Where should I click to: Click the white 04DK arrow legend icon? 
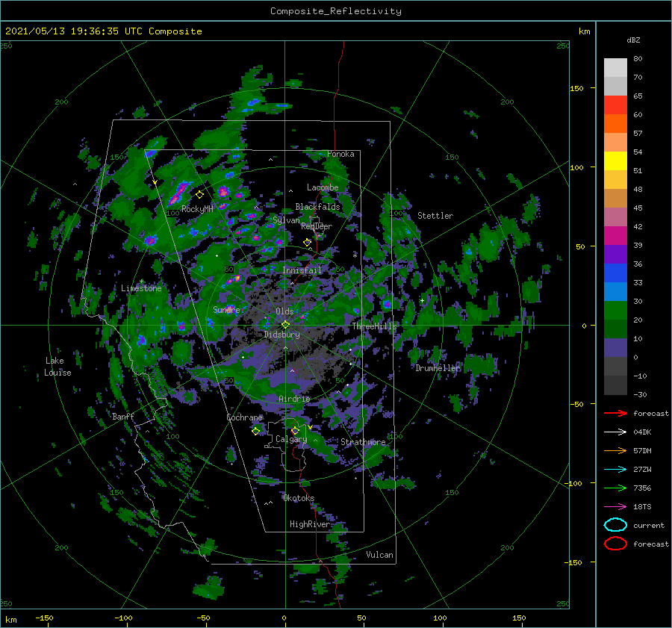(x=615, y=432)
